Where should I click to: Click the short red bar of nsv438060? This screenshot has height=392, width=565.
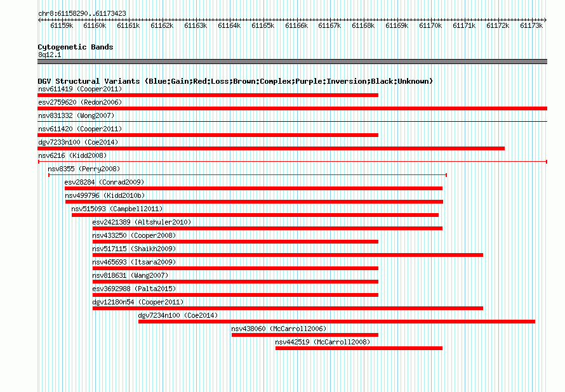[x=305, y=335]
